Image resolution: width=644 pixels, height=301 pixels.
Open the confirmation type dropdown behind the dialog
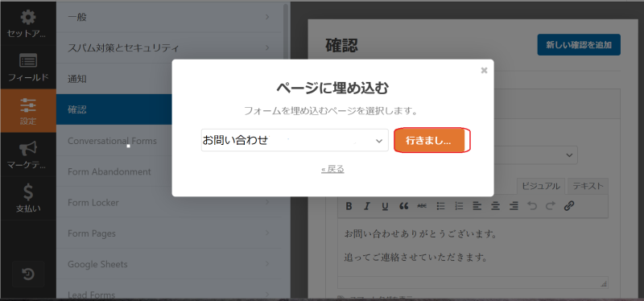click(535, 155)
